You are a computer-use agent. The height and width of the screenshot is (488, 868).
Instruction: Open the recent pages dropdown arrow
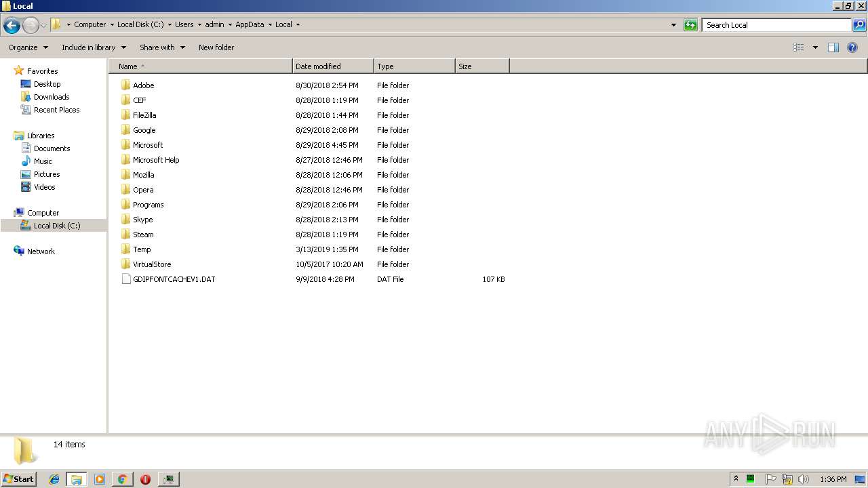pos(43,26)
